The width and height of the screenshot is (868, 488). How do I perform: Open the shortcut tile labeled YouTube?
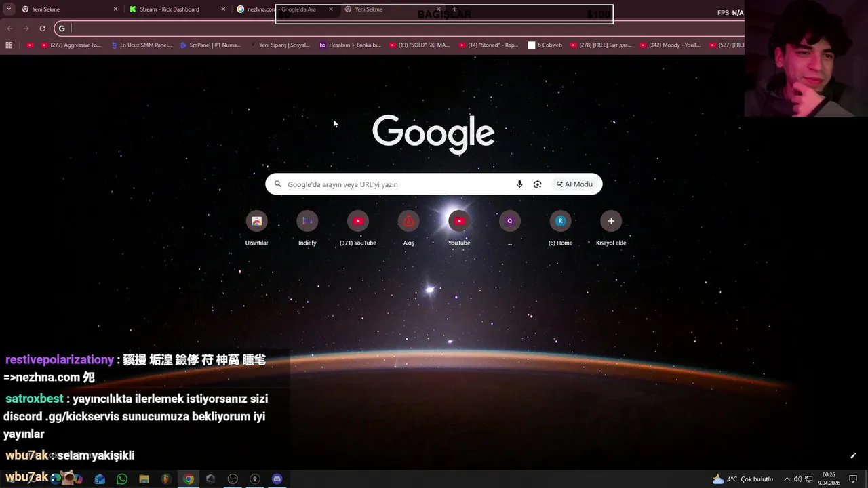pyautogui.click(x=459, y=228)
